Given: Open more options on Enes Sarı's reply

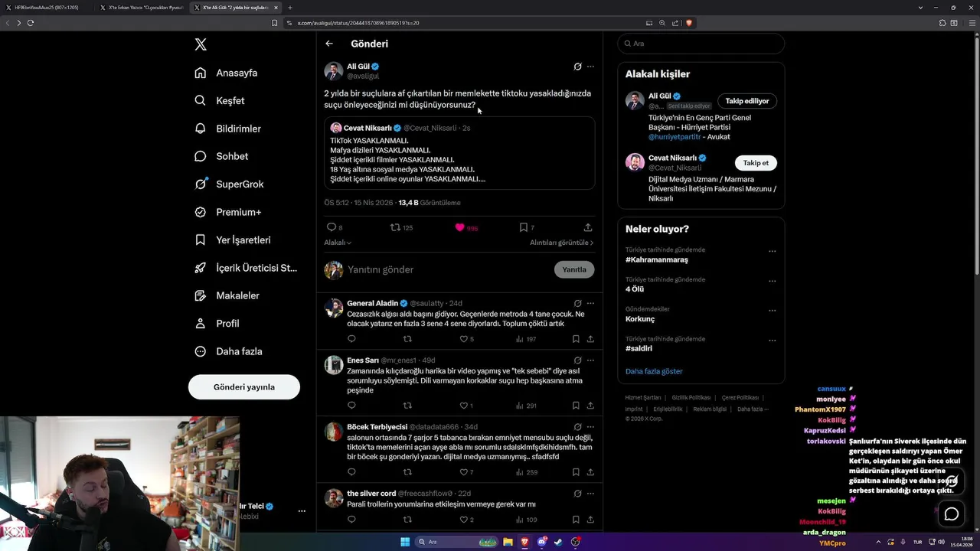Looking at the screenshot, I should [590, 360].
